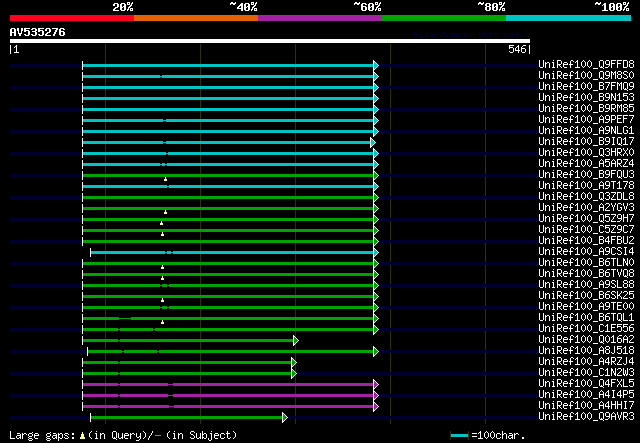Click the UniRef100_A9SL88 label
Image resolution: width=640 pixels, height=443 pixels.
point(586,285)
